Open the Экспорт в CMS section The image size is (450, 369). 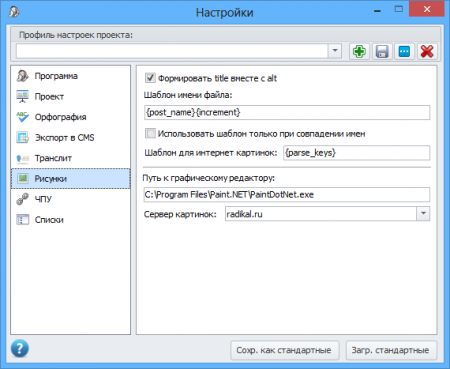tap(65, 138)
